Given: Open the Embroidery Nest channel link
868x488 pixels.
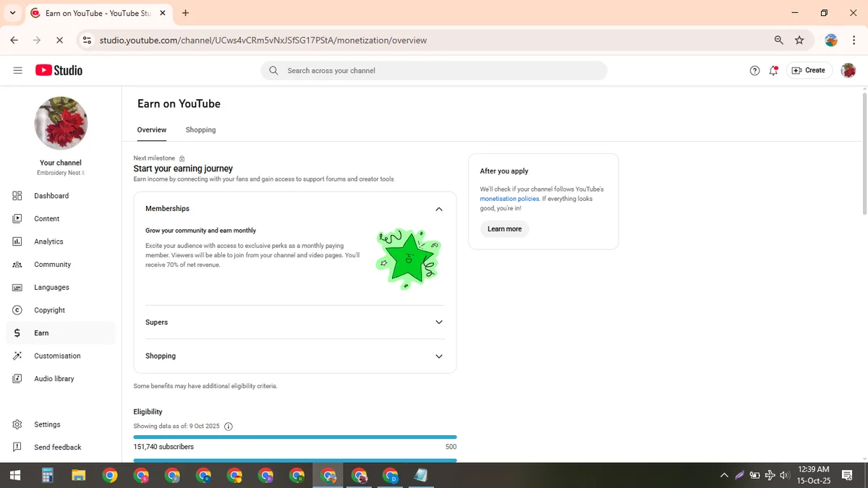Looking at the screenshot, I should [x=61, y=174].
